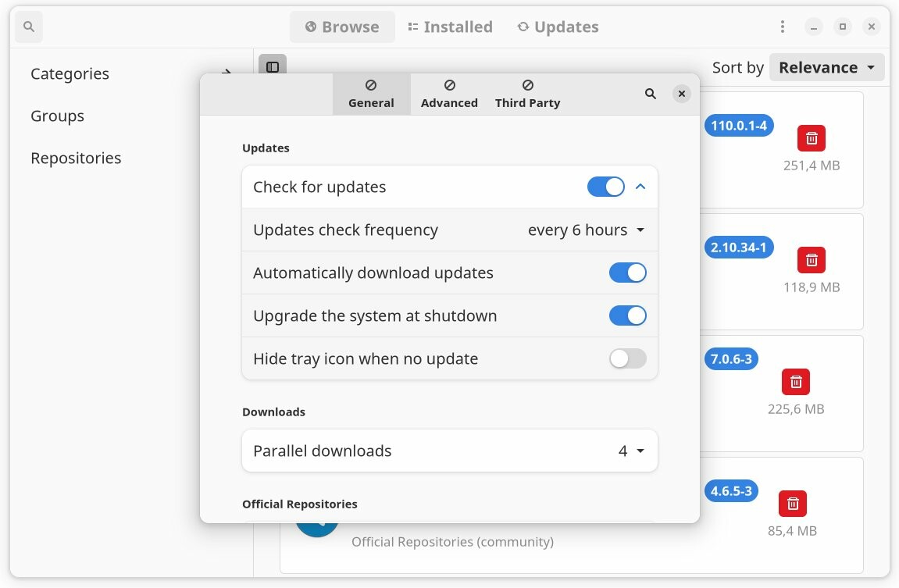Open the Installed view
The height and width of the screenshot is (588, 899).
(450, 27)
